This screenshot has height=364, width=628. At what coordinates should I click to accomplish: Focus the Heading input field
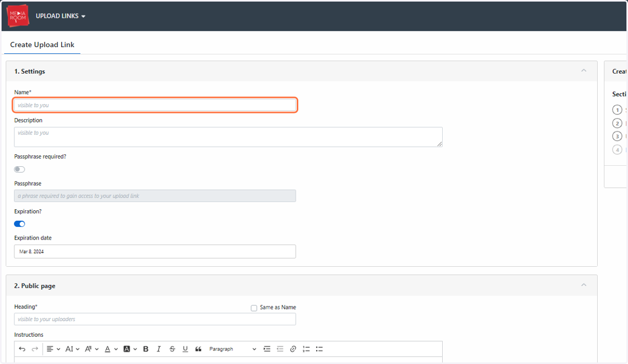point(155,319)
